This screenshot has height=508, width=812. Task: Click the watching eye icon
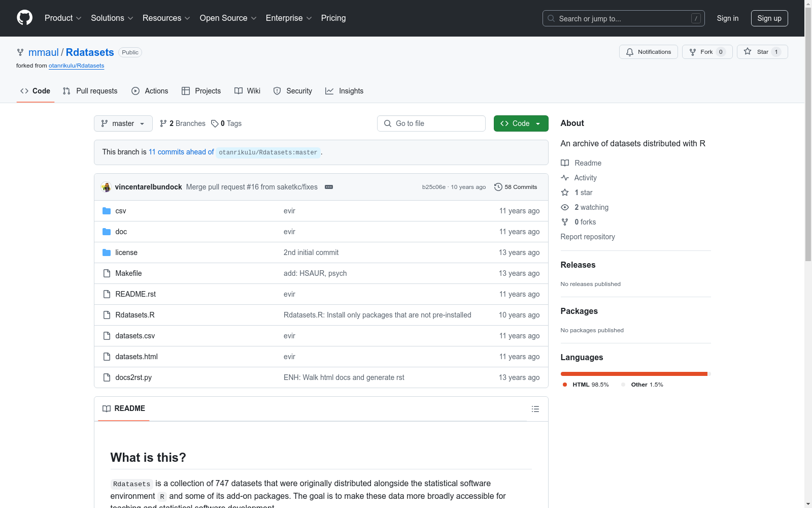(x=565, y=207)
